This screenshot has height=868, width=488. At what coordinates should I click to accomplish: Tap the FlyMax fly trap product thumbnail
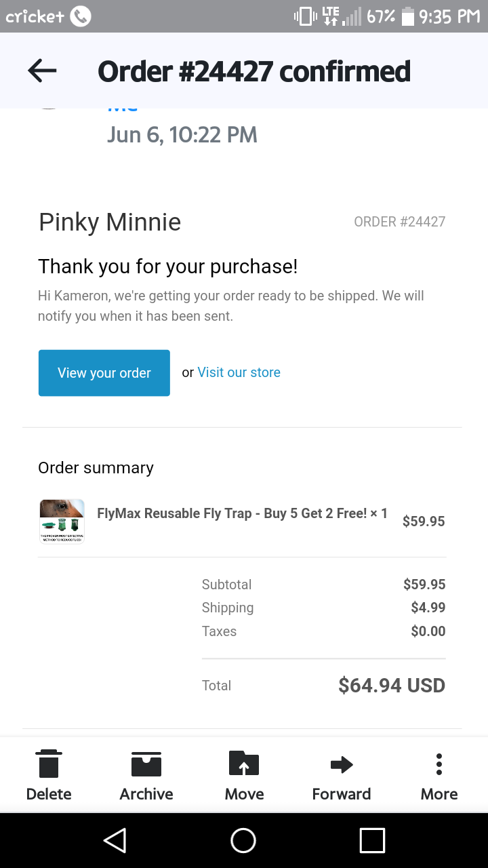(62, 521)
